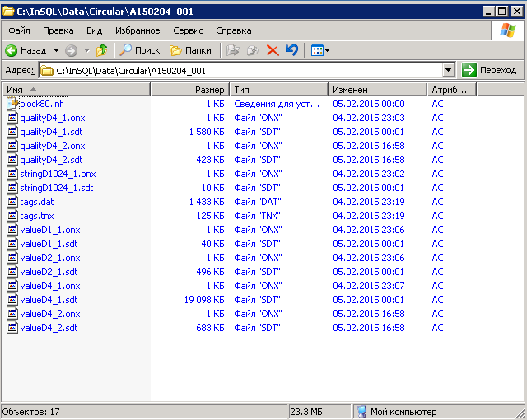
Task: Click the blue Undo arrow icon
Action: point(291,50)
